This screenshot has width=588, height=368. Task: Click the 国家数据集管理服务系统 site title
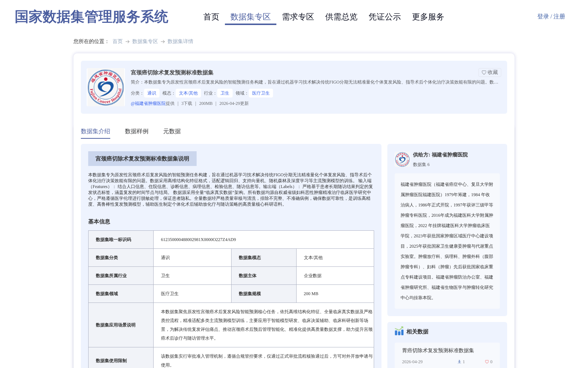91,17
